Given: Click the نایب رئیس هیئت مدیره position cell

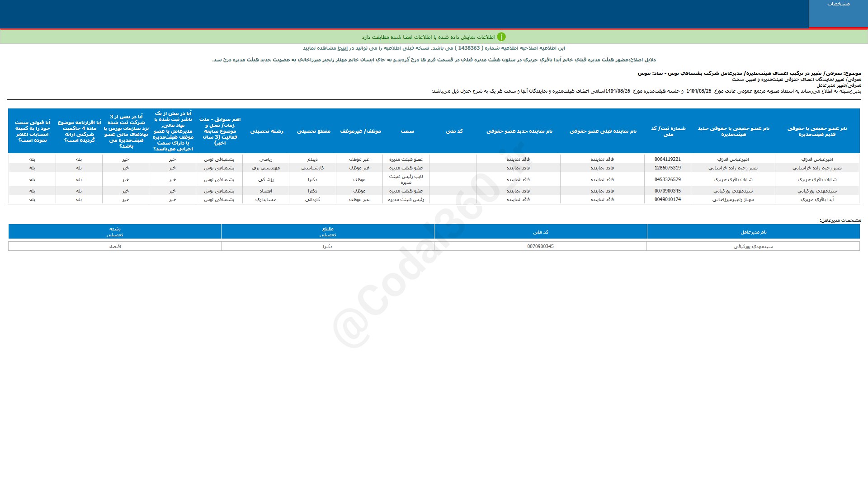Looking at the screenshot, I should 406,179.
